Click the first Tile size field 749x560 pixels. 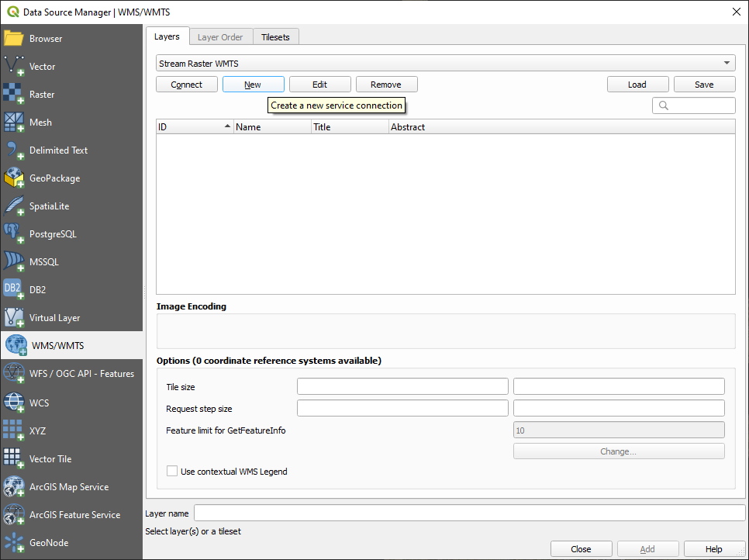click(x=402, y=386)
